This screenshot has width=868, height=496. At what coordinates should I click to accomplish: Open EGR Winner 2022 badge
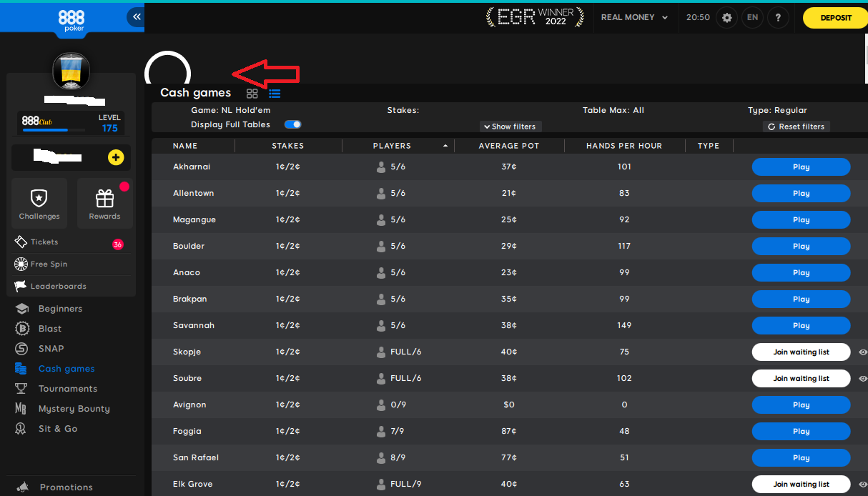pyautogui.click(x=535, y=16)
